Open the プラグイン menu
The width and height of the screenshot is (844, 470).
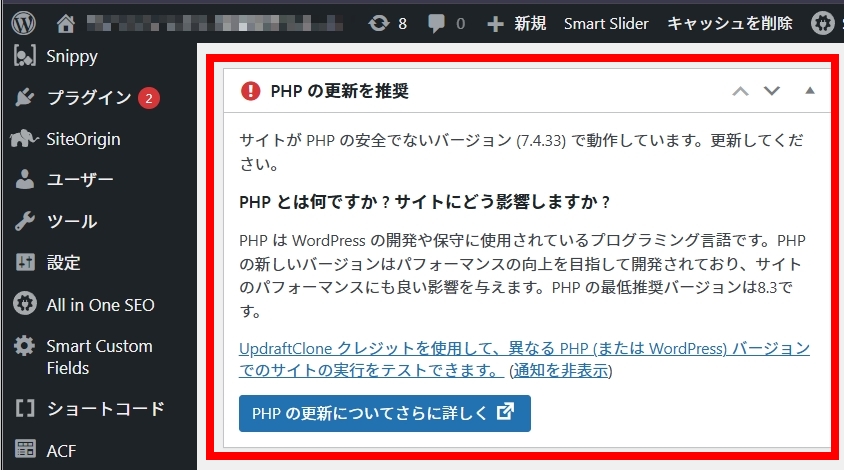click(89, 97)
